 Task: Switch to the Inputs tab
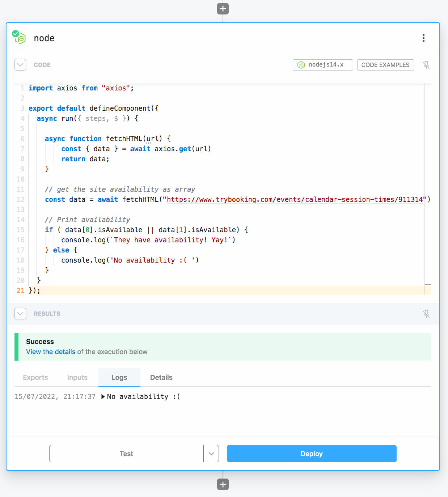coord(77,377)
